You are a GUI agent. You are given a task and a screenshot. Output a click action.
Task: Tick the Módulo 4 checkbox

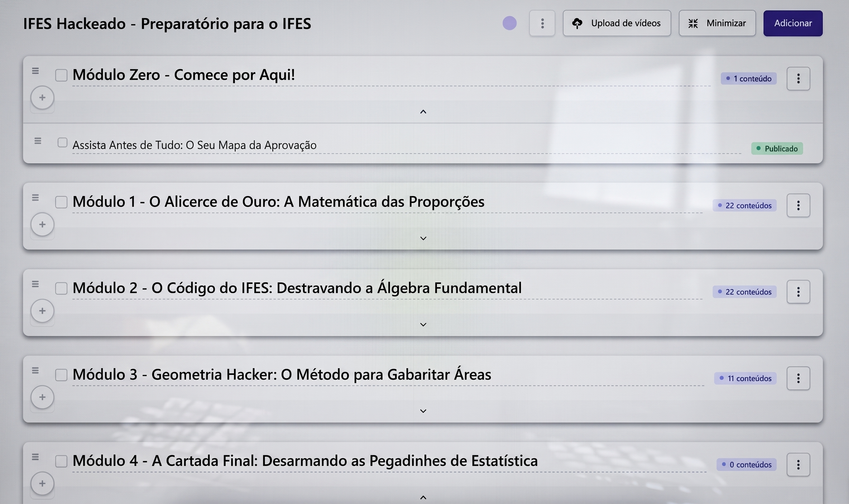click(61, 461)
